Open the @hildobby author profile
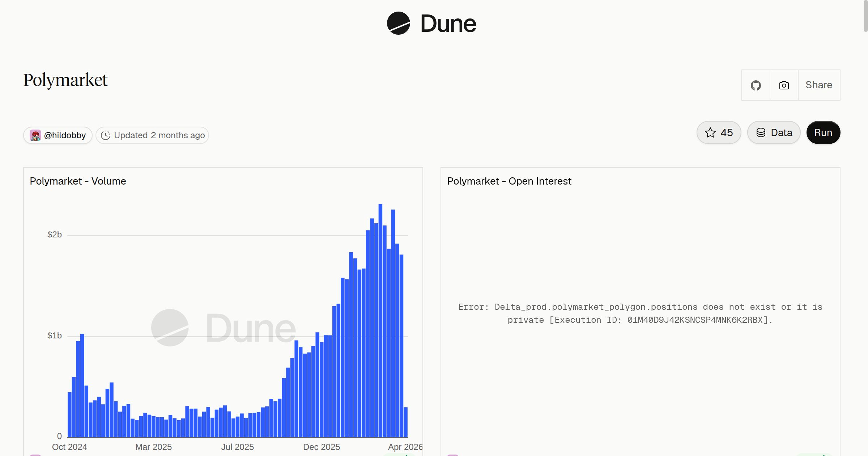Image resolution: width=868 pixels, height=456 pixels. 58,135
